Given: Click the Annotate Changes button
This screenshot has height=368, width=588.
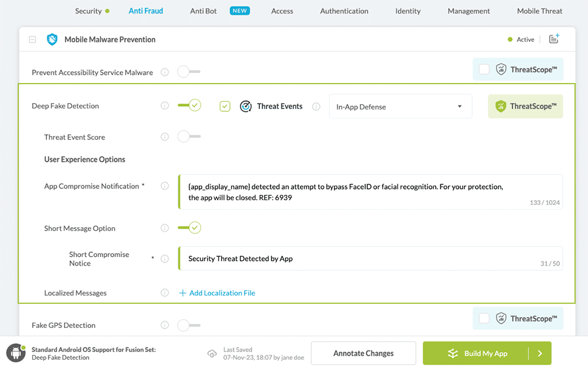Looking at the screenshot, I should [x=363, y=353].
